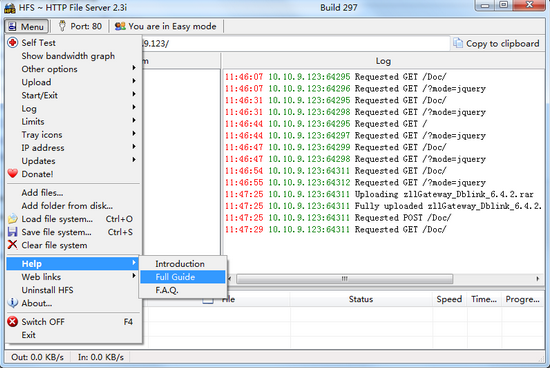The width and height of the screenshot is (550, 368).
Task: Select Full Guide in Help submenu
Action: point(183,277)
